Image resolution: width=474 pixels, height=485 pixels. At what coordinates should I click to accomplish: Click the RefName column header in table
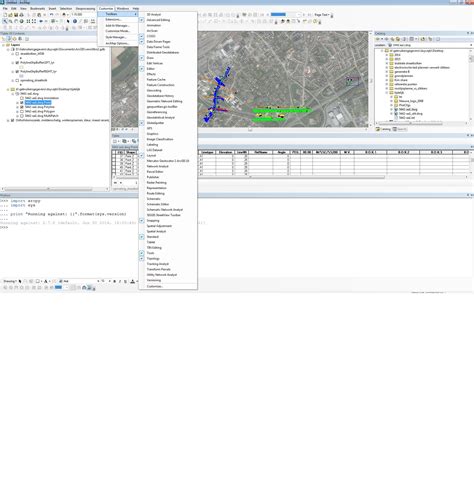pyautogui.click(x=261, y=152)
